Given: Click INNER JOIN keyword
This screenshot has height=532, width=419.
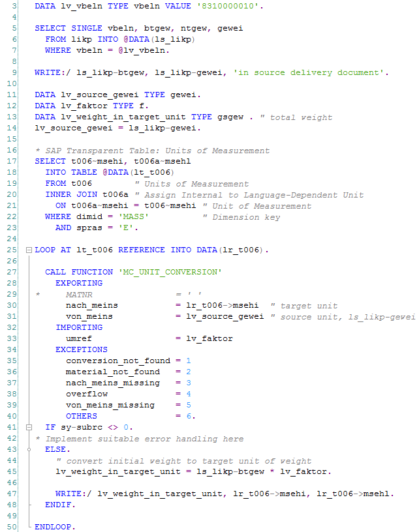Looking at the screenshot, I should tap(71, 194).
